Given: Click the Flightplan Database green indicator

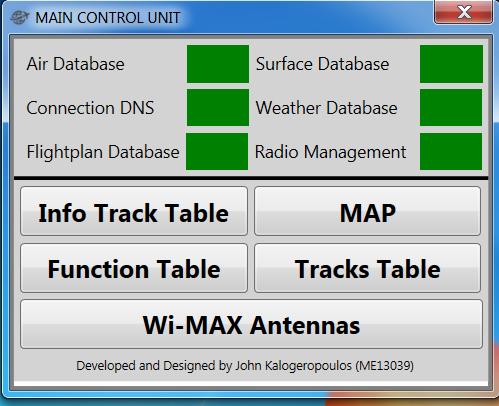Looking at the screenshot, I should coord(217,151).
